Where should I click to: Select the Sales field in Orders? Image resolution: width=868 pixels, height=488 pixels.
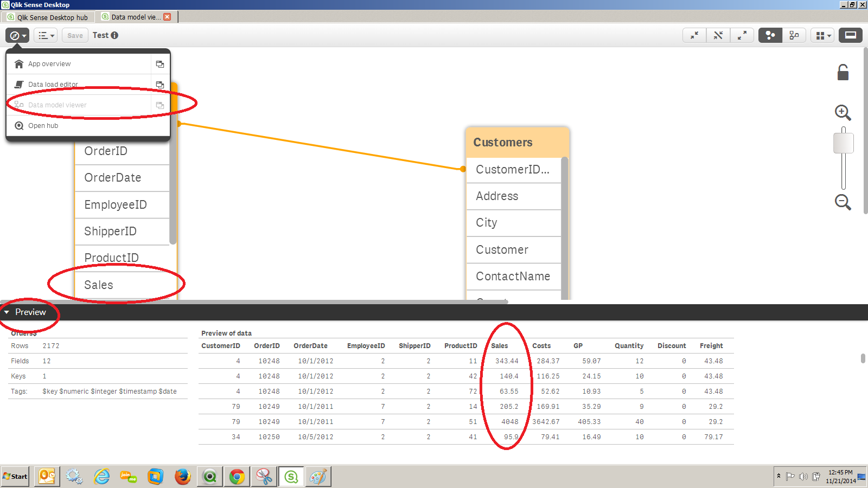122,285
